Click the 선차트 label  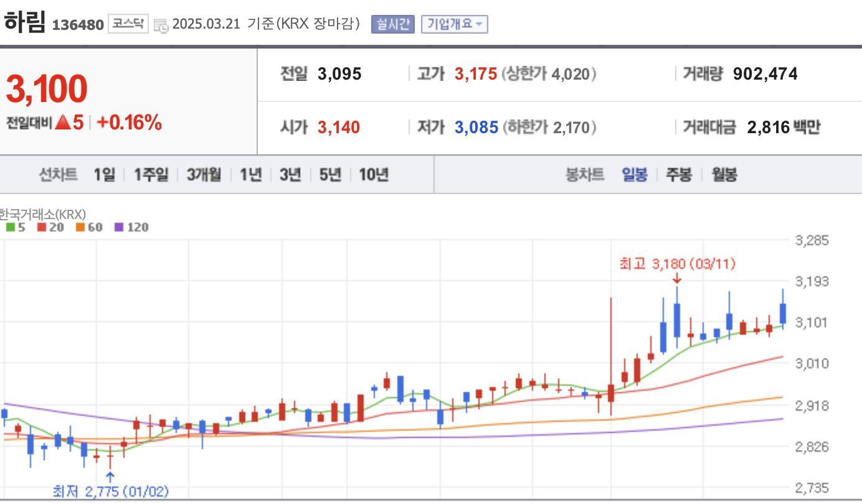tap(59, 175)
